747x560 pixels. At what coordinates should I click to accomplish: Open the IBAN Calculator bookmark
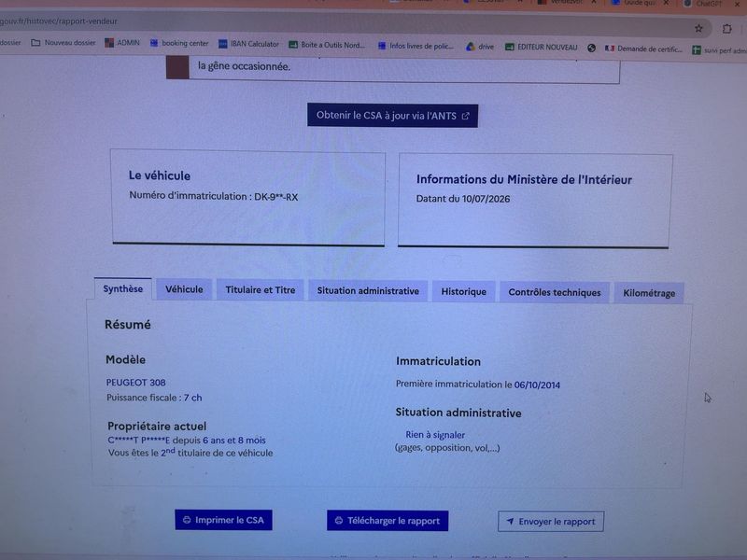[x=248, y=44]
